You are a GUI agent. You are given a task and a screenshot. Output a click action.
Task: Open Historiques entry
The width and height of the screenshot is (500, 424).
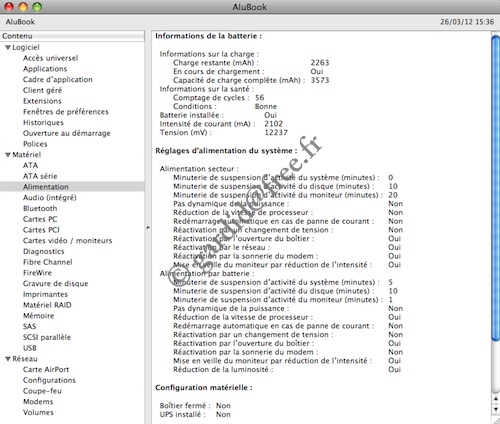pos(43,122)
